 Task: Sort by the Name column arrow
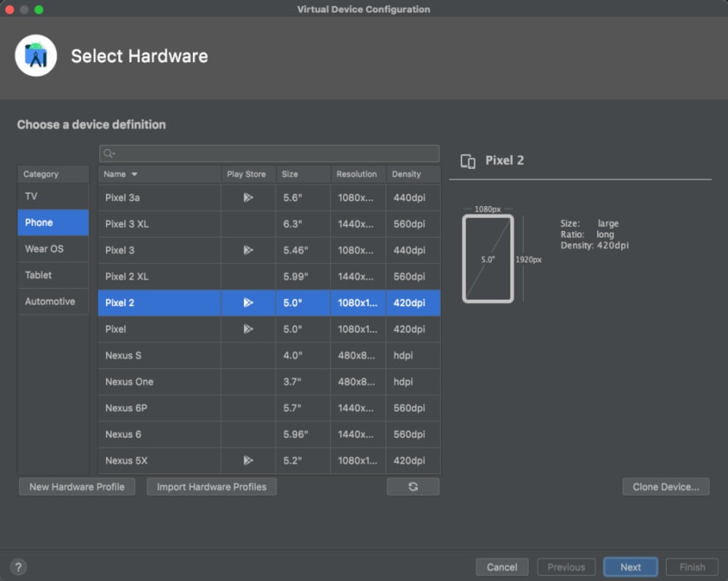(134, 174)
